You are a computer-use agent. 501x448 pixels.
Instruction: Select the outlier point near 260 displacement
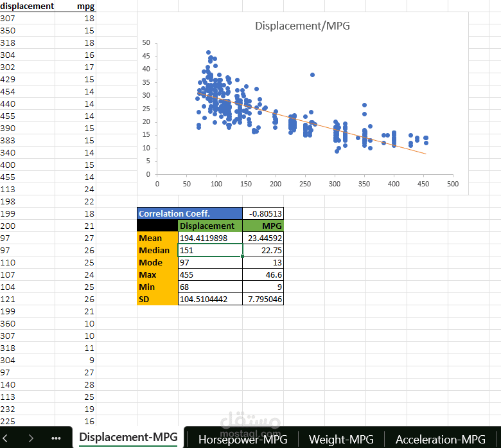(x=313, y=75)
